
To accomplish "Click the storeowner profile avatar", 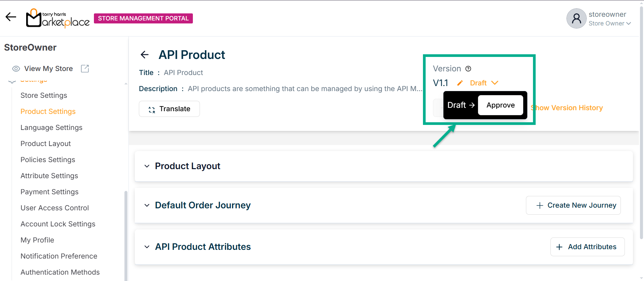I will click(576, 18).
